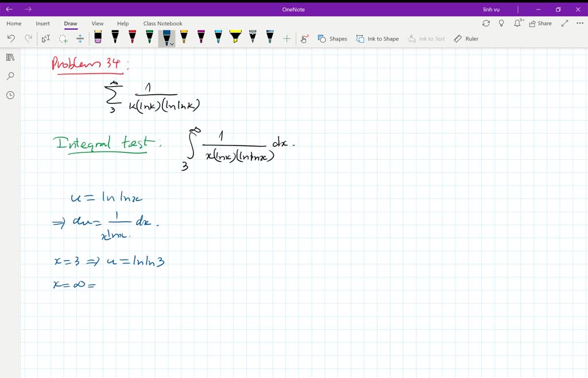The image size is (588, 378).
Task: Toggle Ink to Shape mode
Action: 377,38
